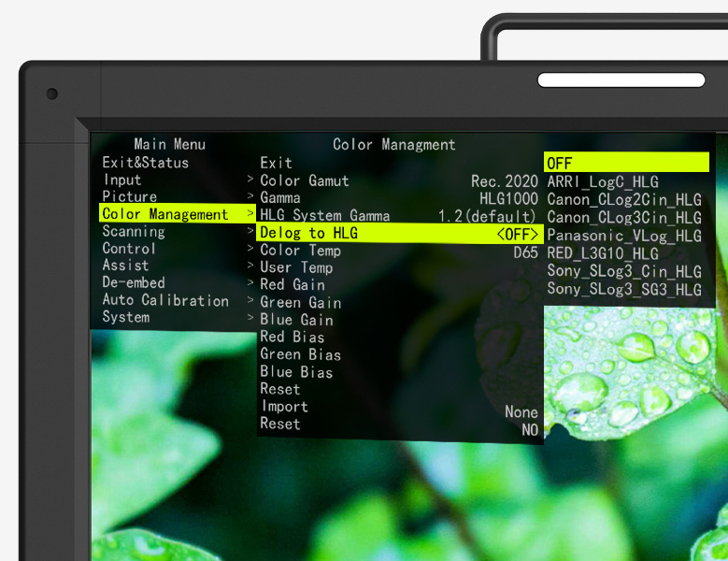Choose Sony_SLog3_SG3_HLG option
Viewport: 728px width, 561px height.
(624, 289)
